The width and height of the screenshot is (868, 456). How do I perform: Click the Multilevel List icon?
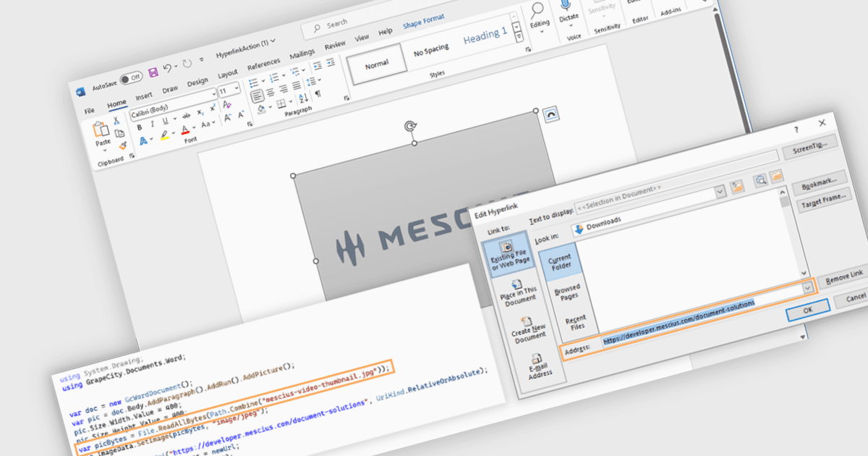[x=294, y=71]
